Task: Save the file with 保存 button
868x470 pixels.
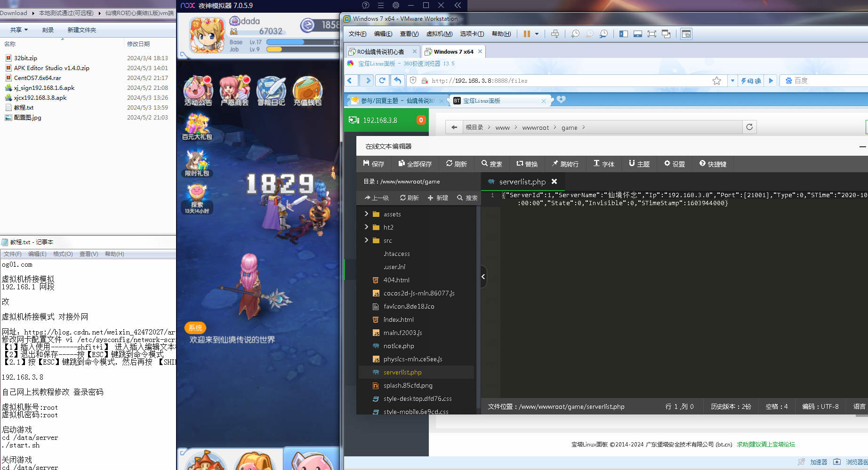Action: point(373,164)
